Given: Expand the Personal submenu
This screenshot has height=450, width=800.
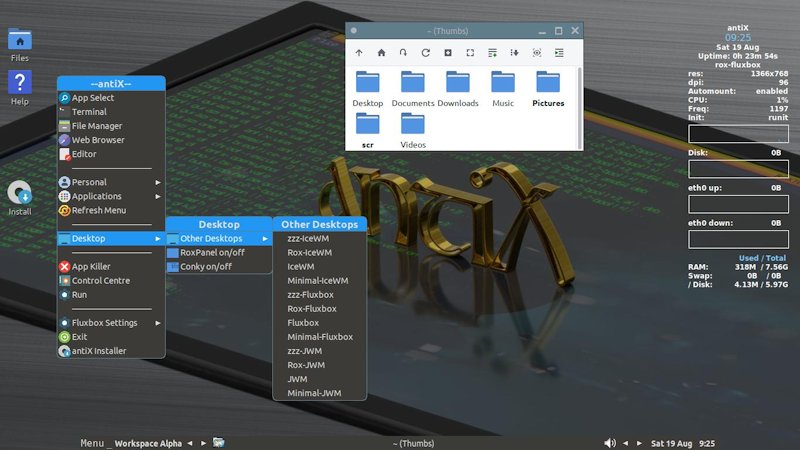Looking at the screenshot, I should [111, 182].
